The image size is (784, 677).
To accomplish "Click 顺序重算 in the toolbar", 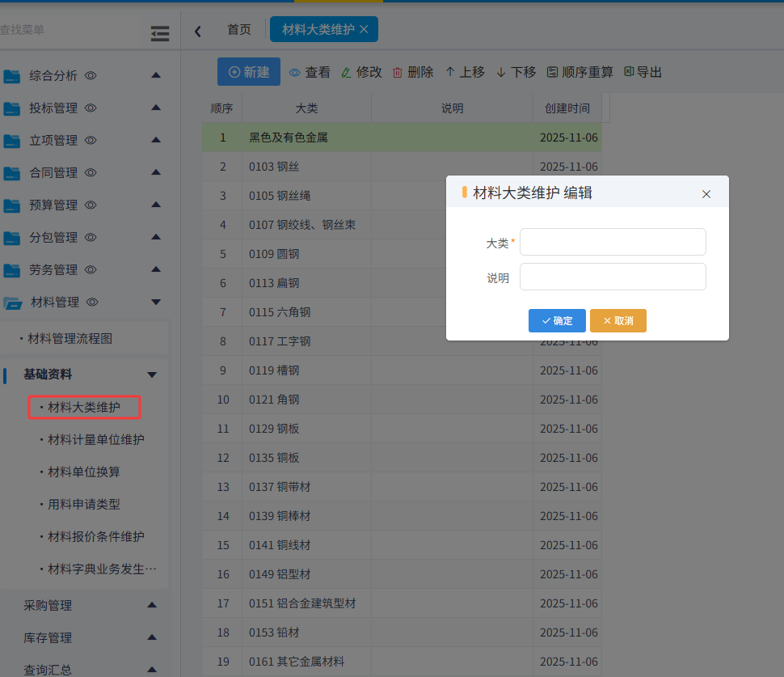I will click(x=580, y=73).
